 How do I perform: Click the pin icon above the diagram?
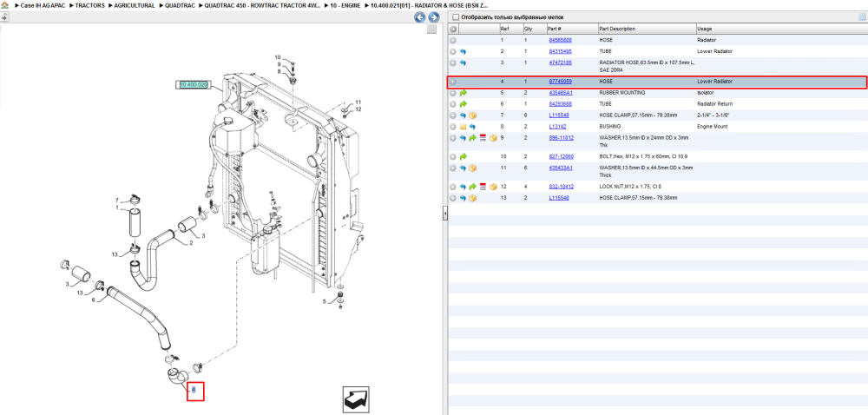click(3, 17)
